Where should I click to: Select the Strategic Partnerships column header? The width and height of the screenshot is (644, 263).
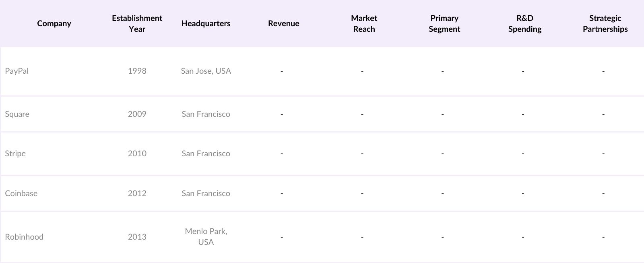click(x=605, y=23)
